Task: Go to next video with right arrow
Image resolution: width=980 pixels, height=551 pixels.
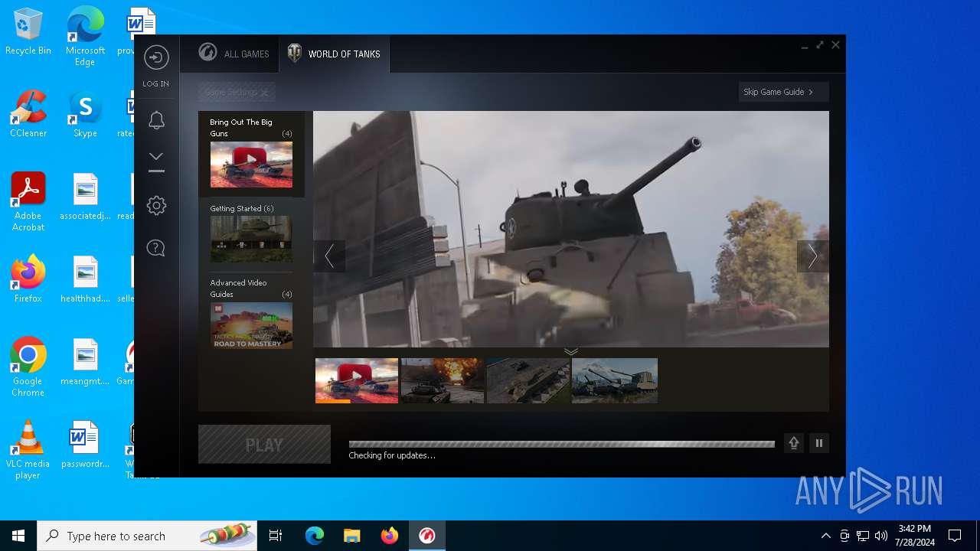Action: click(x=812, y=256)
